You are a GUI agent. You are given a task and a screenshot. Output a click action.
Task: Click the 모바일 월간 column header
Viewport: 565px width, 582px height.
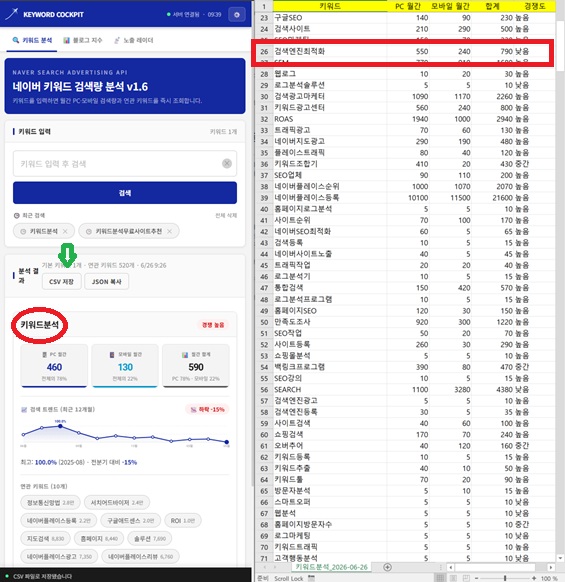pos(450,6)
